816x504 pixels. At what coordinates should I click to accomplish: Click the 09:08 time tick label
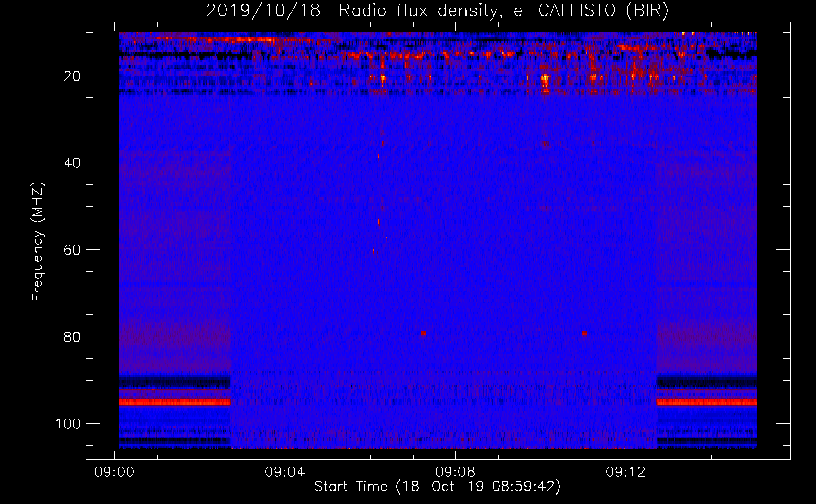coord(455,472)
